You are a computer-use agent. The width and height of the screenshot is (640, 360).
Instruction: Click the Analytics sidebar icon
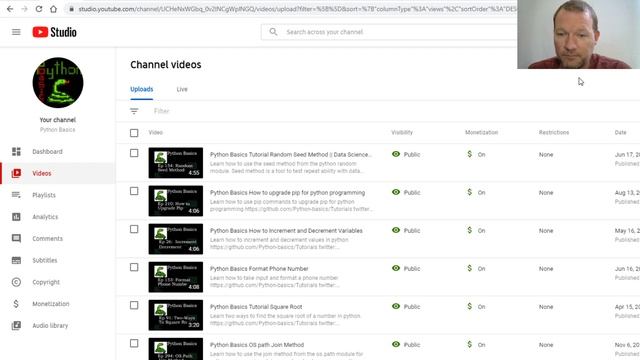16,217
